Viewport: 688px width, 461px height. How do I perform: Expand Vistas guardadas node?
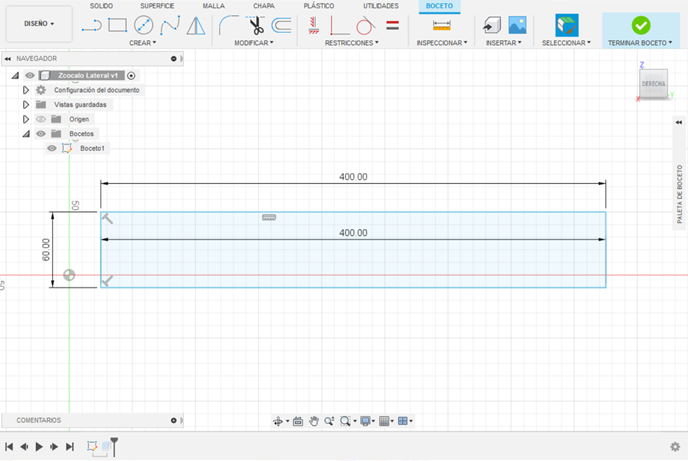[25, 104]
